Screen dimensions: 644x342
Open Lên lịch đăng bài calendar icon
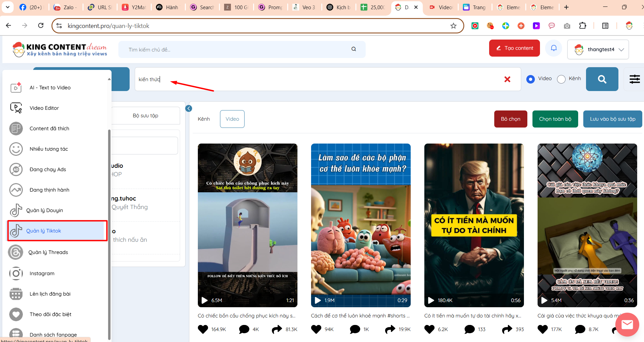[16, 294]
